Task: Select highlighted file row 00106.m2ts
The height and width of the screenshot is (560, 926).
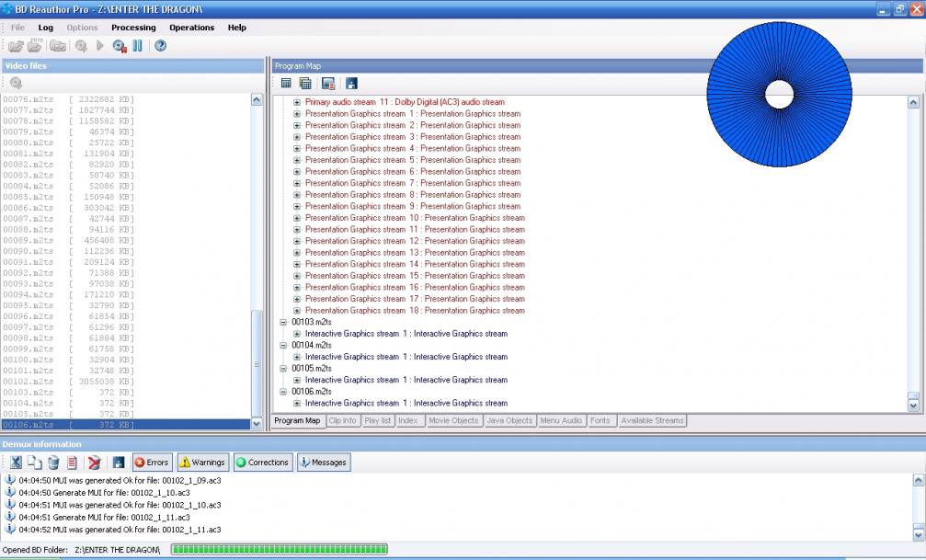Action: [x=126, y=425]
